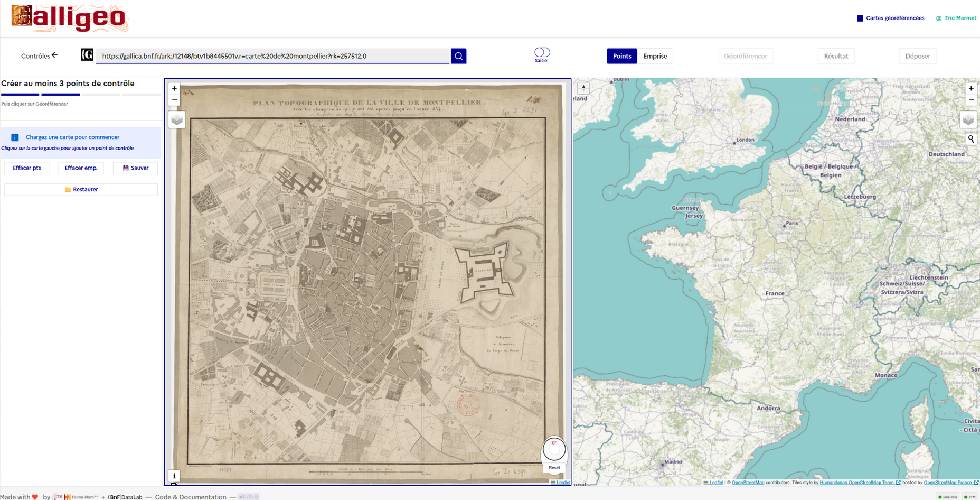
Task: Click the info icon in blue notice
Action: click(x=15, y=137)
